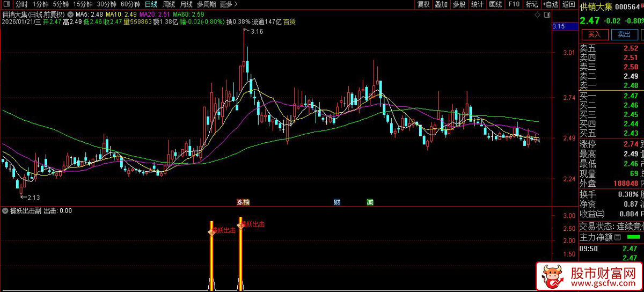Click the first 擒妖出击 signal diamond
644x292 pixels.
pyautogui.click(x=211, y=232)
